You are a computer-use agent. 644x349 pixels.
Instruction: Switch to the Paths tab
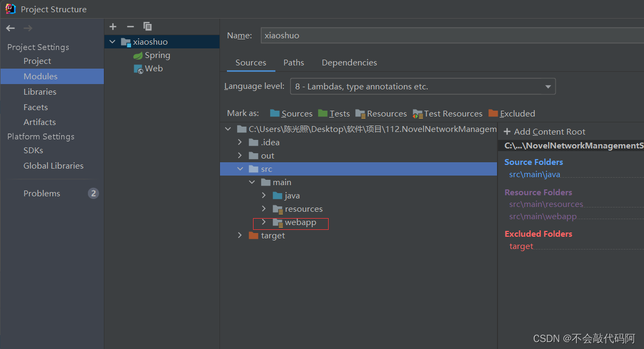[x=294, y=63]
